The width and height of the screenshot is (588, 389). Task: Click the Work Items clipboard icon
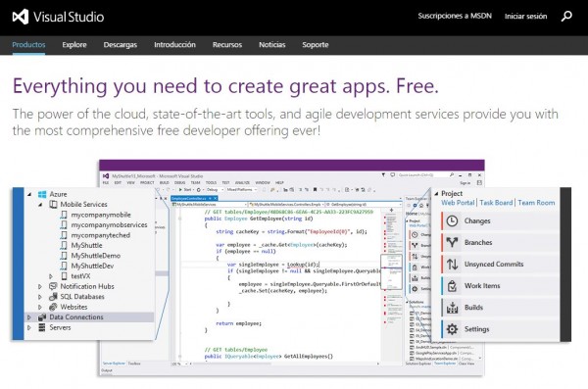pos(452,286)
